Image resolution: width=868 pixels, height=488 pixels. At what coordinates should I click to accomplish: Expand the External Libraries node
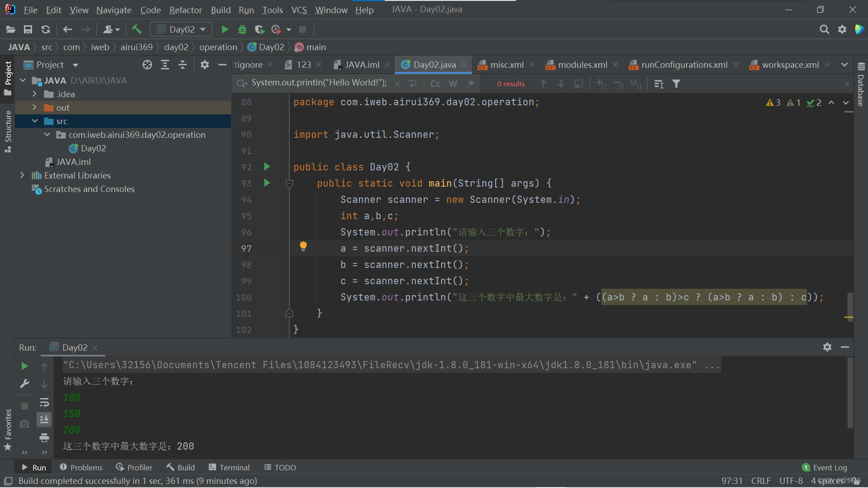(x=22, y=175)
